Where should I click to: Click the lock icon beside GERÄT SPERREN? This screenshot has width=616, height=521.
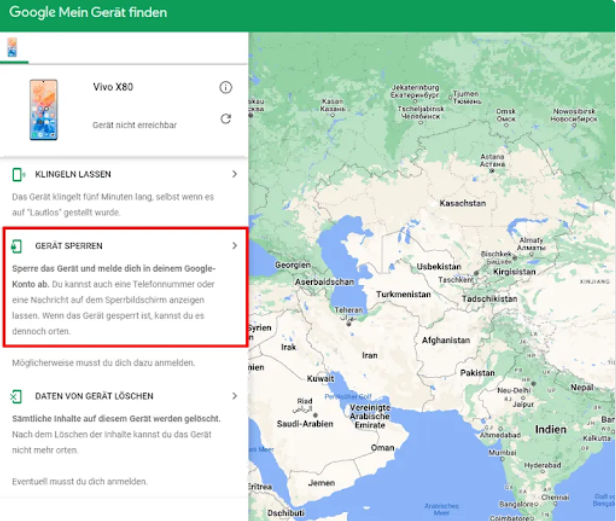click(17, 246)
